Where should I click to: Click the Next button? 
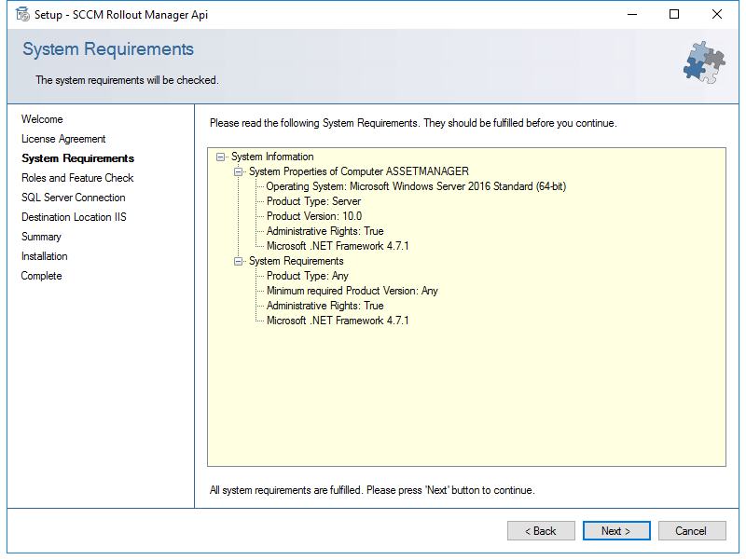pos(616,530)
